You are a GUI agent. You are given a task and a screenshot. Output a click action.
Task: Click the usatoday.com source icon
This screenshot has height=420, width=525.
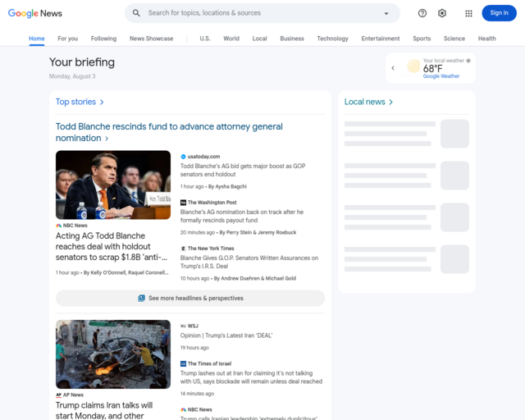pos(183,157)
